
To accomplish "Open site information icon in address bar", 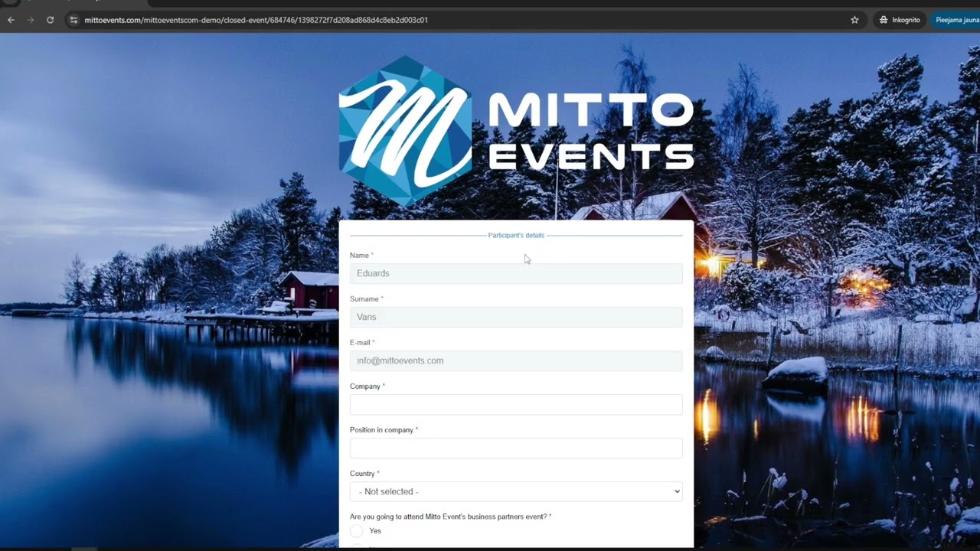I will point(73,20).
